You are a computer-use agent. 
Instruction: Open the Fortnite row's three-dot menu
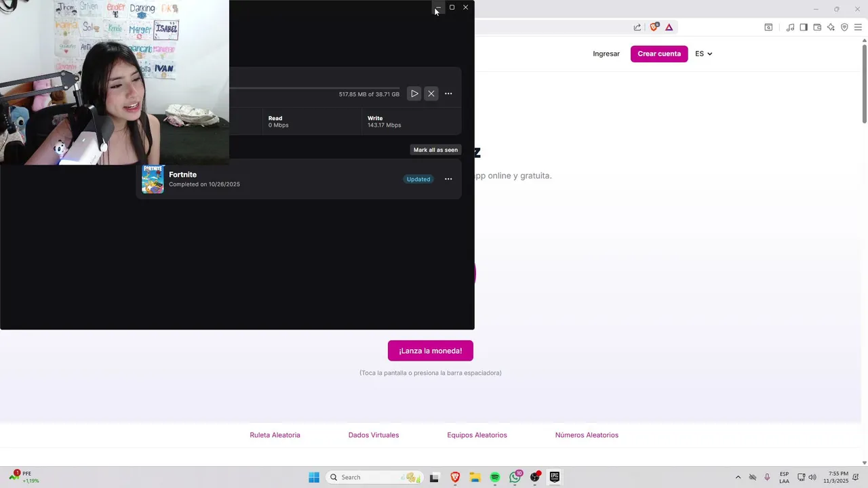pyautogui.click(x=448, y=179)
